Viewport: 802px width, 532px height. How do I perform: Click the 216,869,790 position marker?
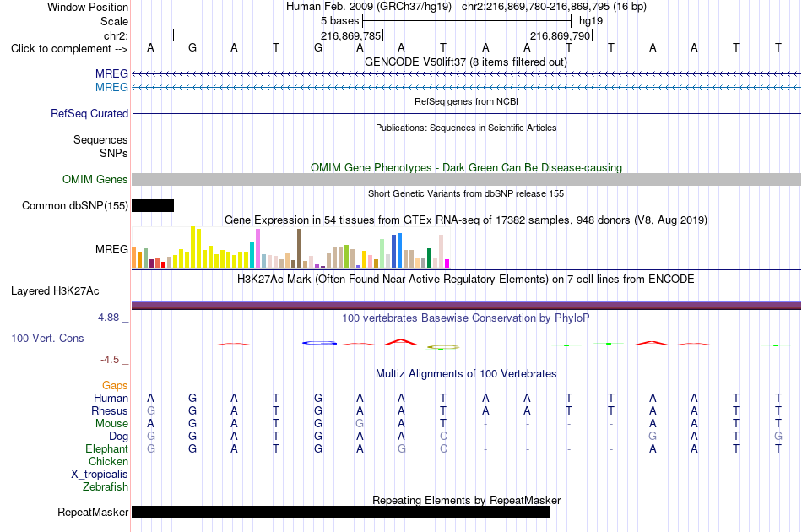click(x=560, y=35)
